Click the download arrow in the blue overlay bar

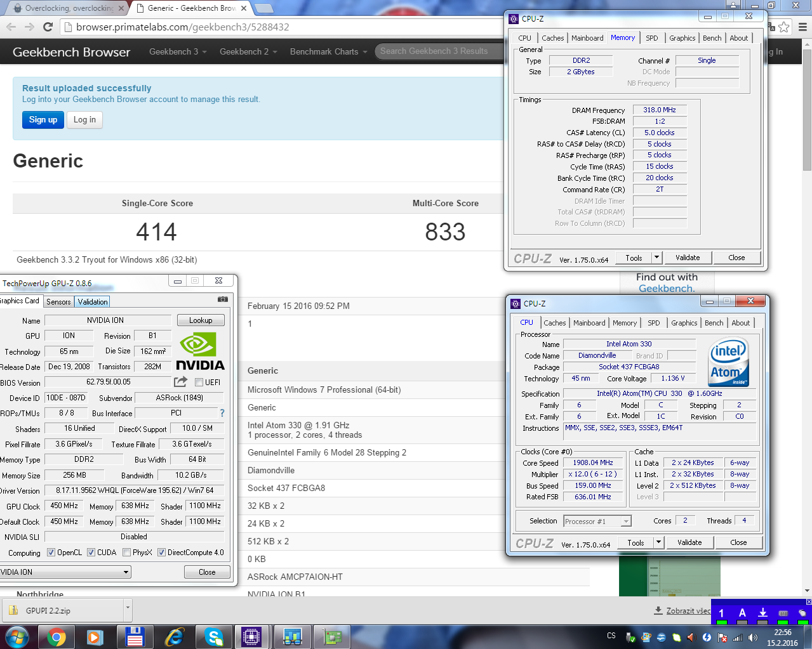pyautogui.click(x=762, y=613)
